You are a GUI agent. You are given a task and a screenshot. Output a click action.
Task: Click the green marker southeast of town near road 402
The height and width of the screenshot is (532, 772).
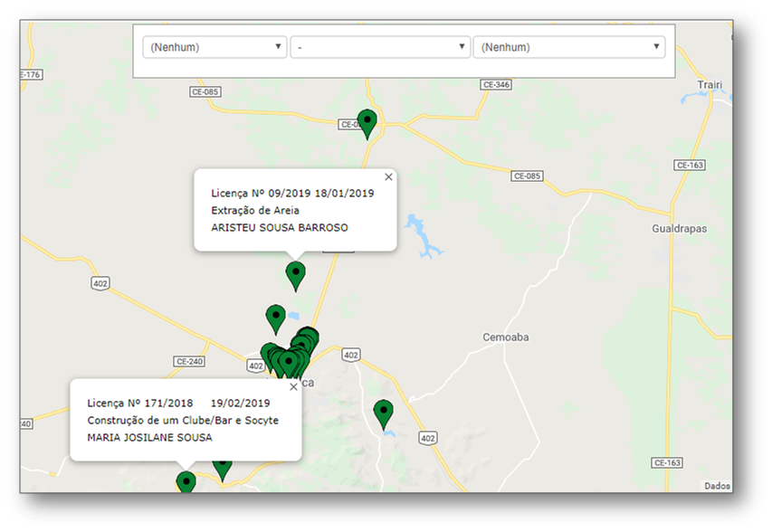point(384,413)
